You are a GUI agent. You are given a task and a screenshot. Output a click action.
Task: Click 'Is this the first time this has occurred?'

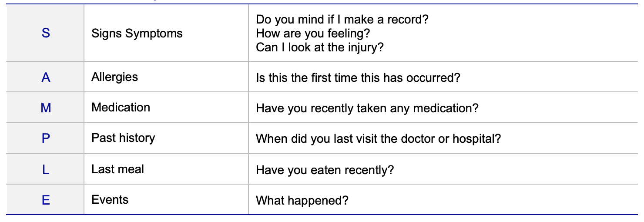click(358, 78)
